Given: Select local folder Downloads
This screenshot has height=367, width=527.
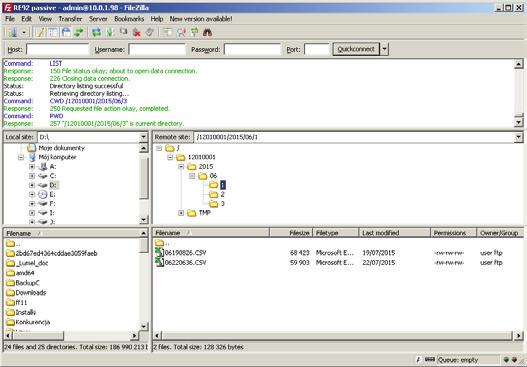Looking at the screenshot, I should (31, 292).
